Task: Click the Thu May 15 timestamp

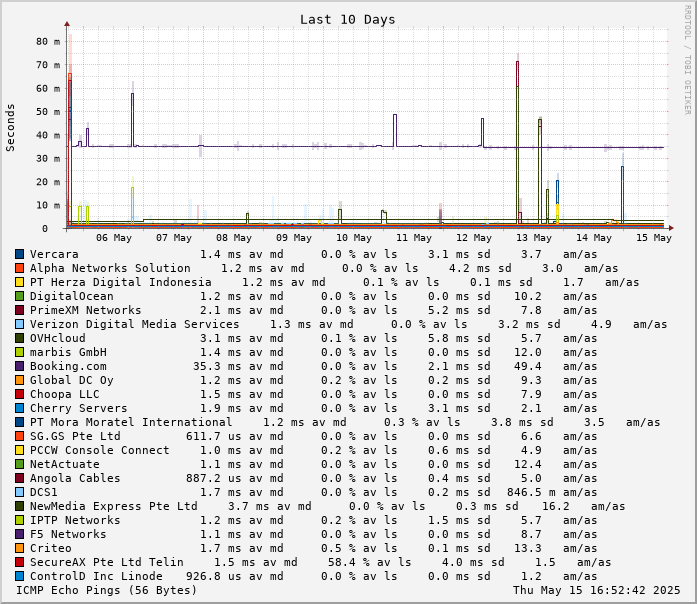Action: point(597,590)
